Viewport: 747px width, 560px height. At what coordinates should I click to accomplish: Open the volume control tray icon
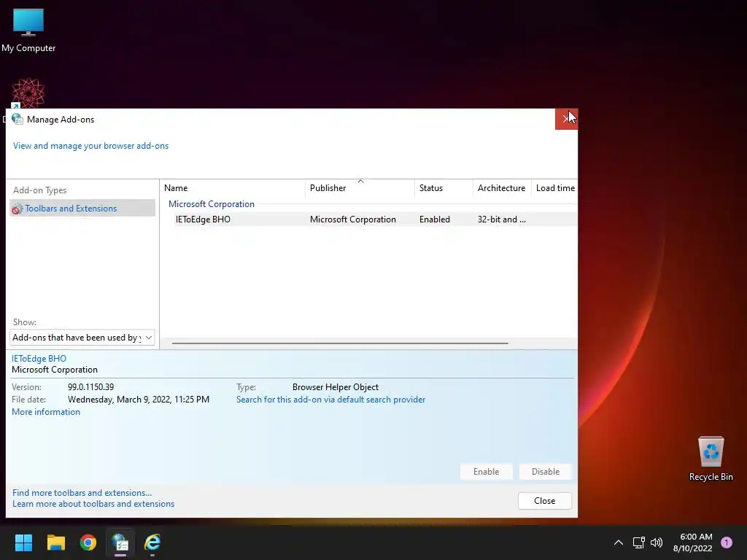(657, 542)
